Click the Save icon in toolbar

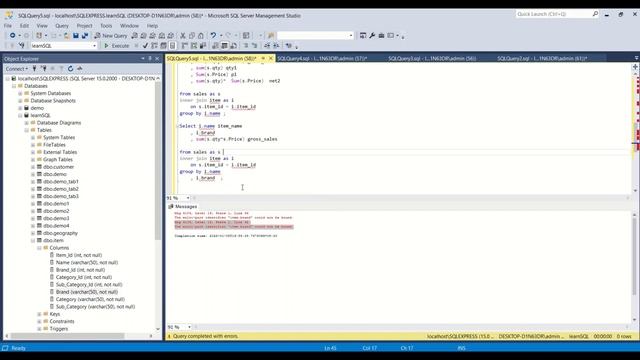pos(76,36)
